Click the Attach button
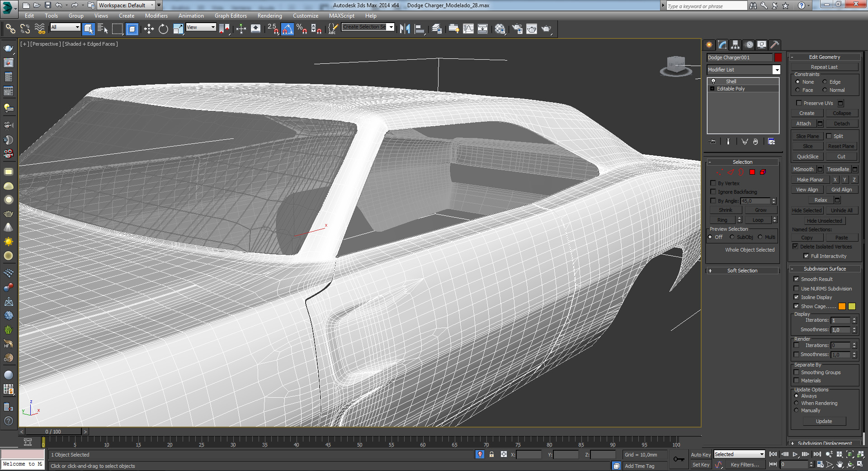This screenshot has height=471, width=868. [x=803, y=124]
